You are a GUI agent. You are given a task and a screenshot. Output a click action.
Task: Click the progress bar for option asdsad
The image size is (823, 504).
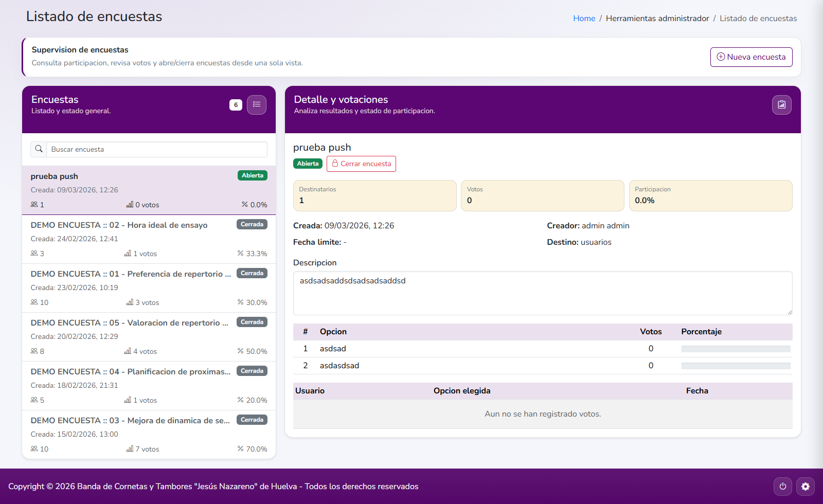pyautogui.click(x=736, y=349)
